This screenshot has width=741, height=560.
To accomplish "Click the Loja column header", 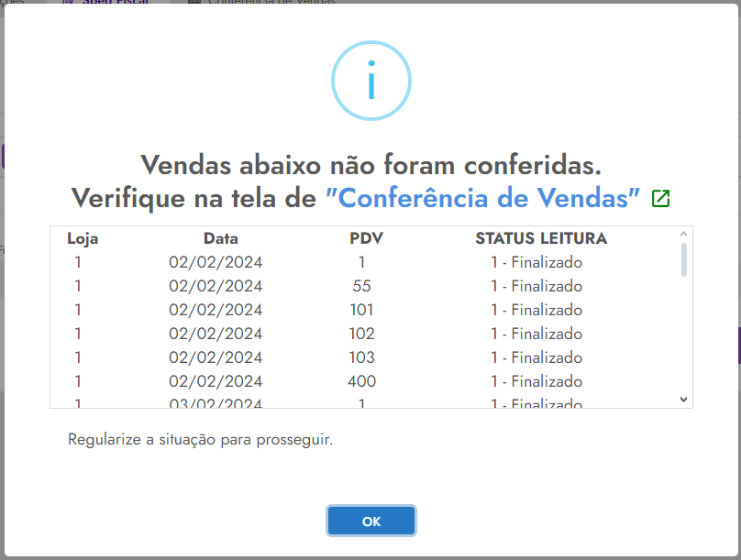I will click(83, 239).
